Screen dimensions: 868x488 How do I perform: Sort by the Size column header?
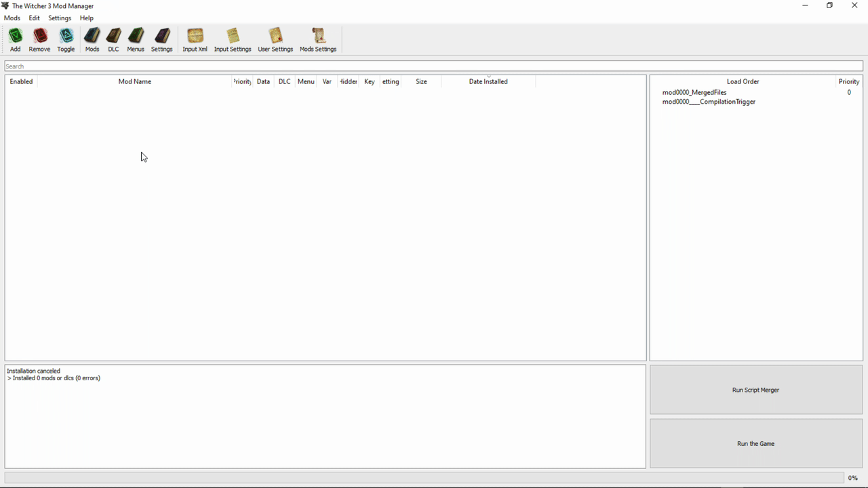[421, 81]
